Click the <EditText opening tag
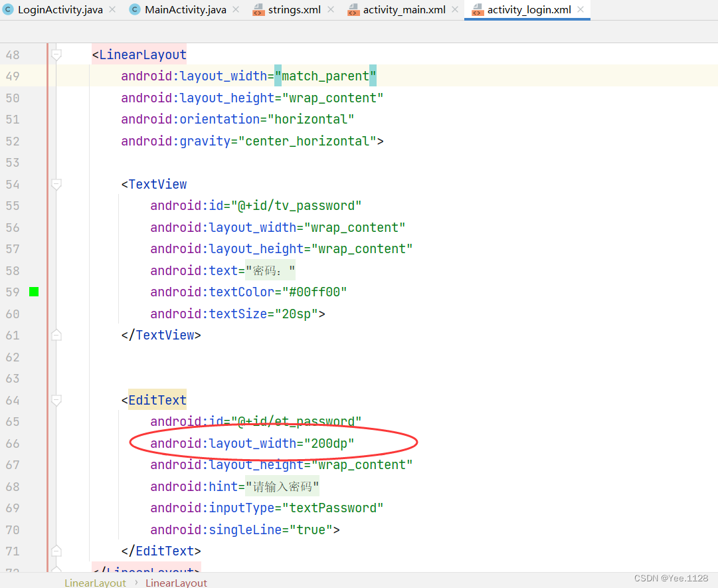 tap(154, 400)
